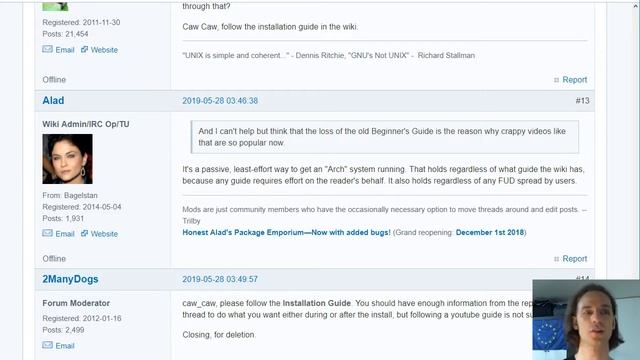Open 2ManyDogs user profile name

[70, 279]
